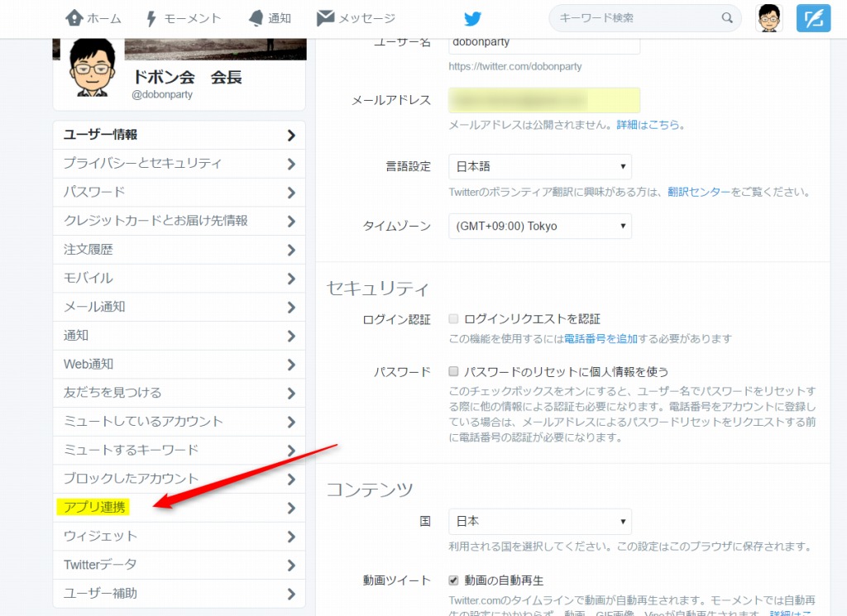The height and width of the screenshot is (616, 847).
Task: Open 友だちを見つける menu item
Action: coord(179,393)
